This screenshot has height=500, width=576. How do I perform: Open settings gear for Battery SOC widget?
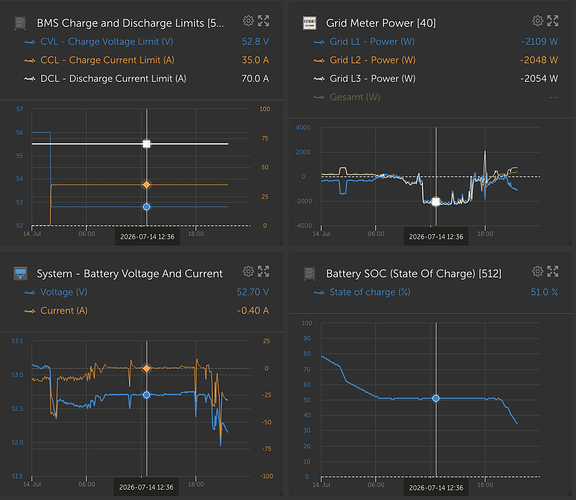tap(537, 271)
